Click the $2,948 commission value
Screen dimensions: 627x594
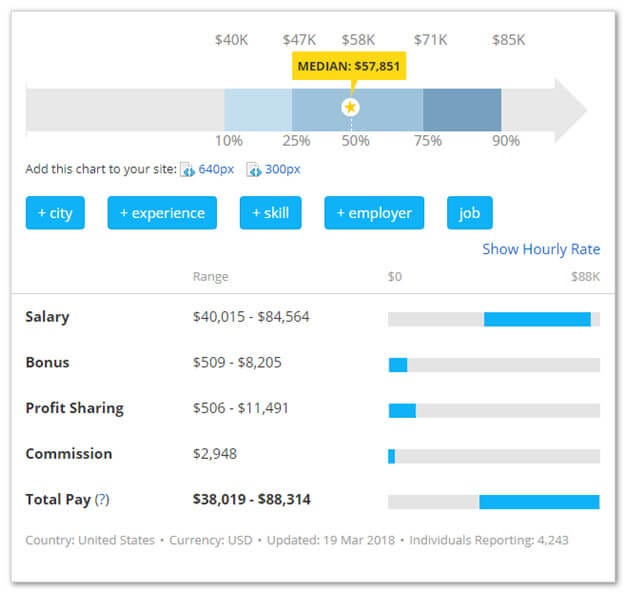[215, 454]
